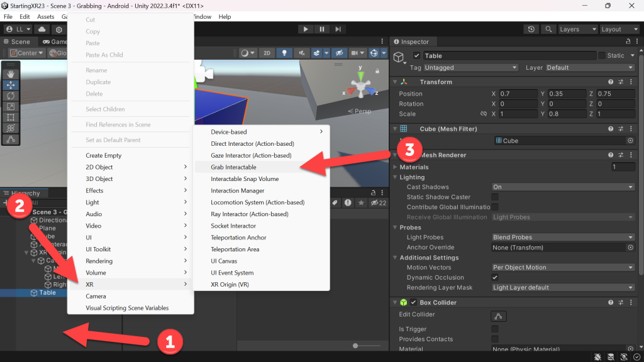The image size is (644, 362).
Task: Open Transform component more options menu
Action: point(631,82)
